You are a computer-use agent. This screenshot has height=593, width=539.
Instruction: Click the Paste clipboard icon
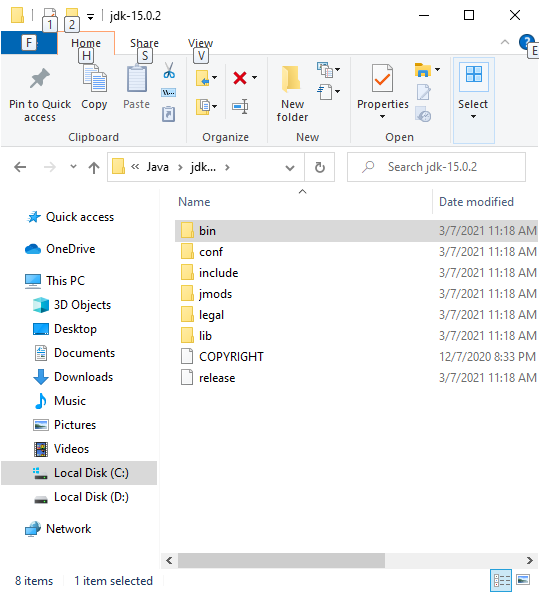pyautogui.click(x=137, y=78)
